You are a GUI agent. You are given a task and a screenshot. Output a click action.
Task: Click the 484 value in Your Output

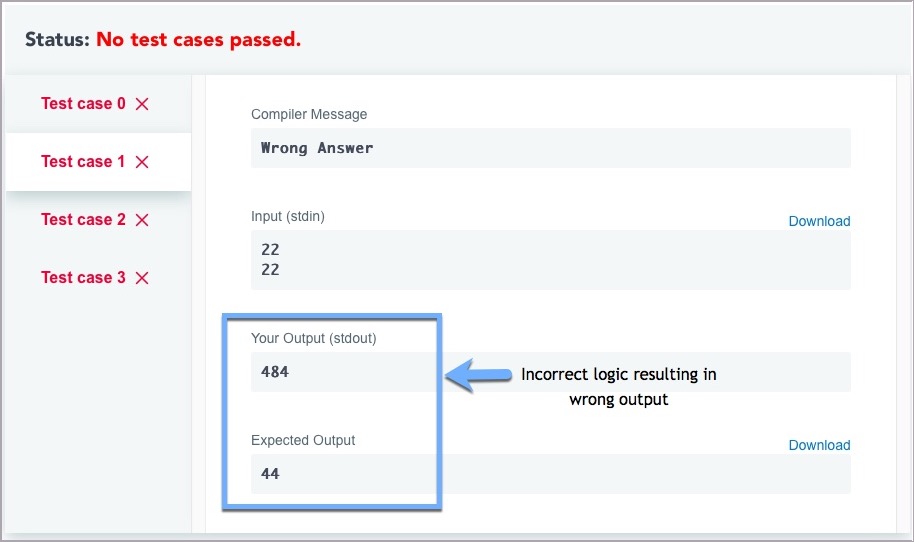coord(275,372)
